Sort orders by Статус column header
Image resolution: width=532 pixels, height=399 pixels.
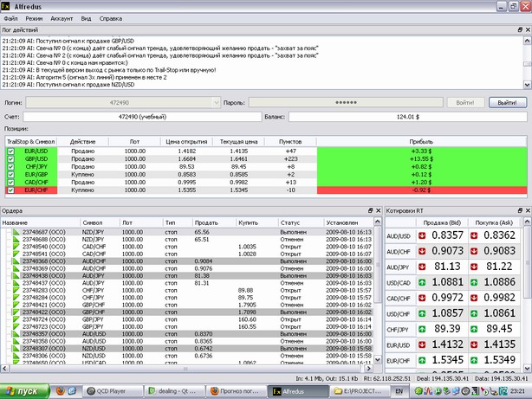pyautogui.click(x=301, y=222)
